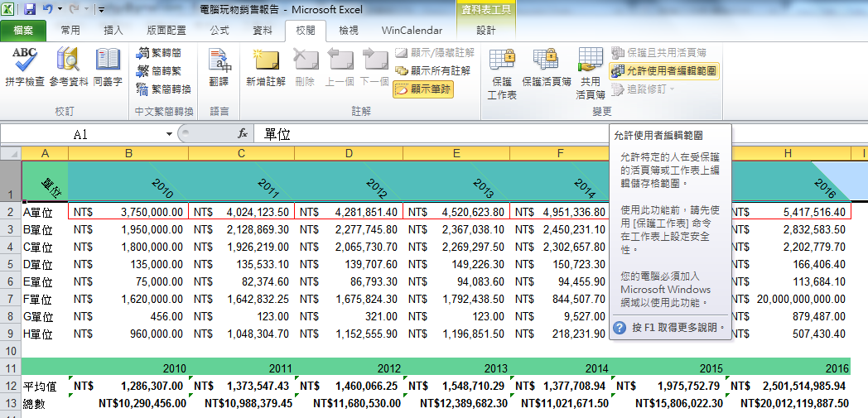
Task: Open Quick Access Toolbar customize dropdown
Action: coord(101,9)
